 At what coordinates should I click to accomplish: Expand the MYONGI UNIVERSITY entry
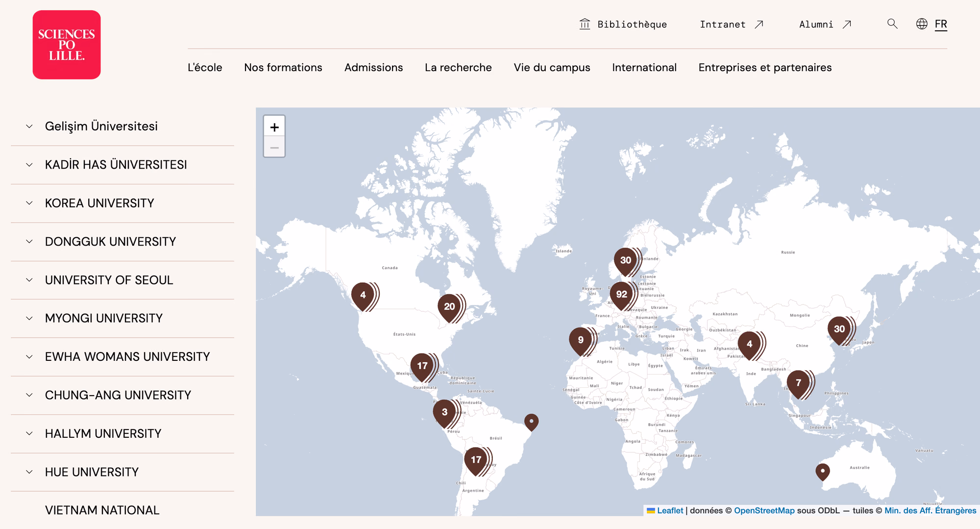122,319
